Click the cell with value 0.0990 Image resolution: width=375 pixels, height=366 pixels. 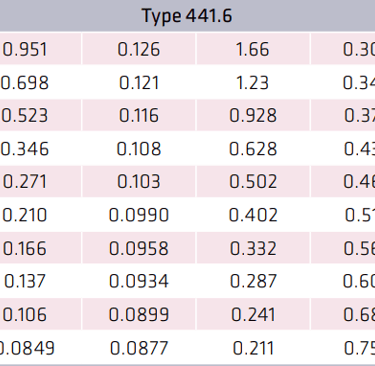139,215
